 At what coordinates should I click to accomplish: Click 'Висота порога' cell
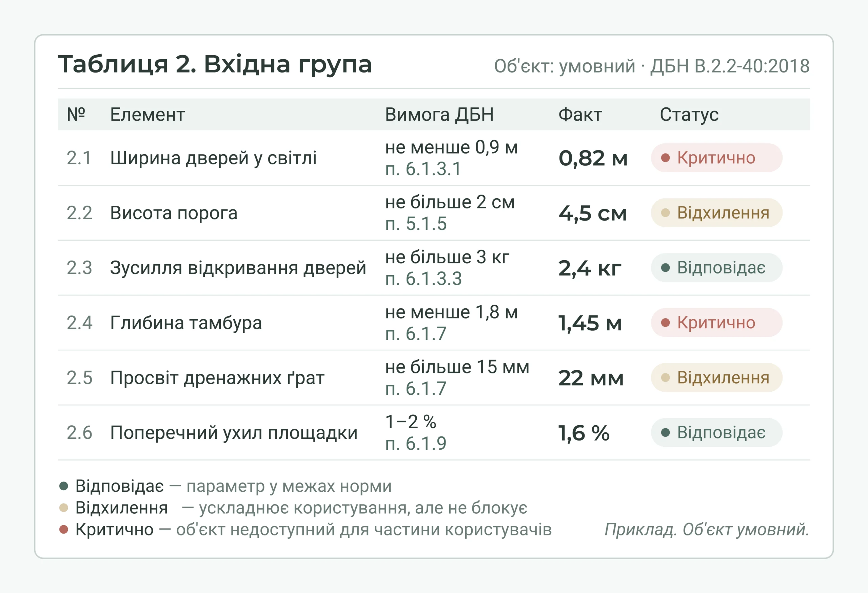174,213
